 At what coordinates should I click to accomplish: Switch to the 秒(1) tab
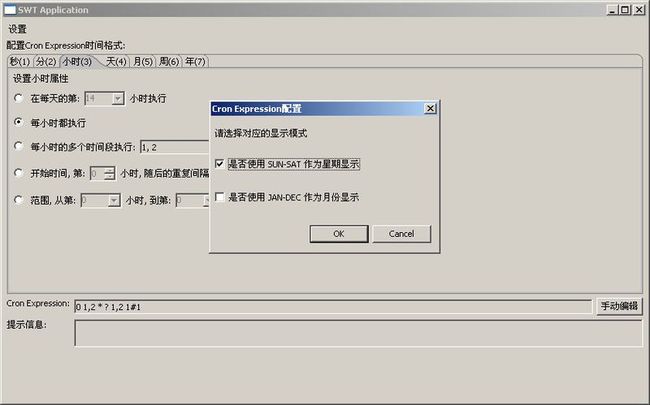pos(20,62)
